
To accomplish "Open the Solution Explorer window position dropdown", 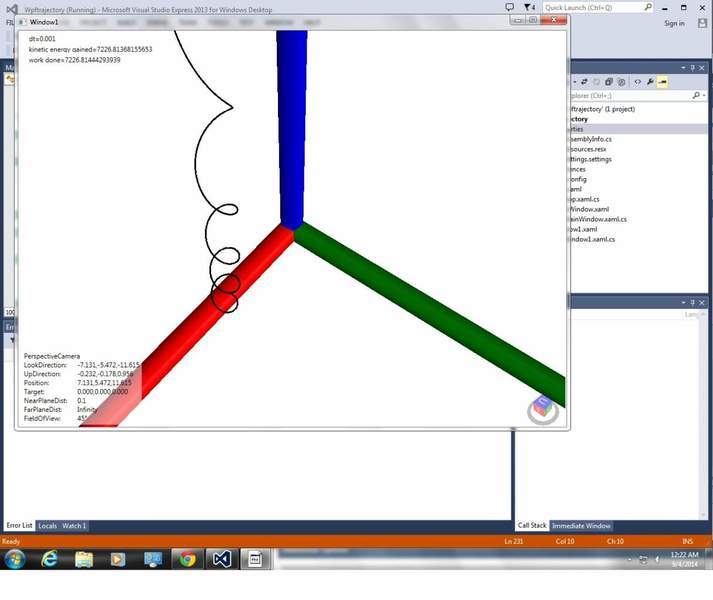I will pos(682,67).
